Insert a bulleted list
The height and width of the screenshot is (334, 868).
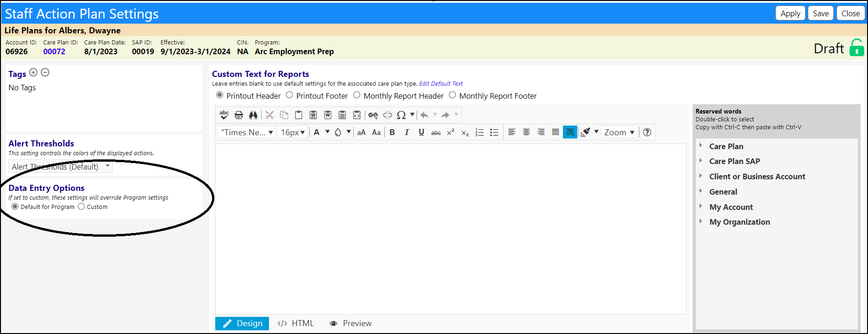point(494,132)
